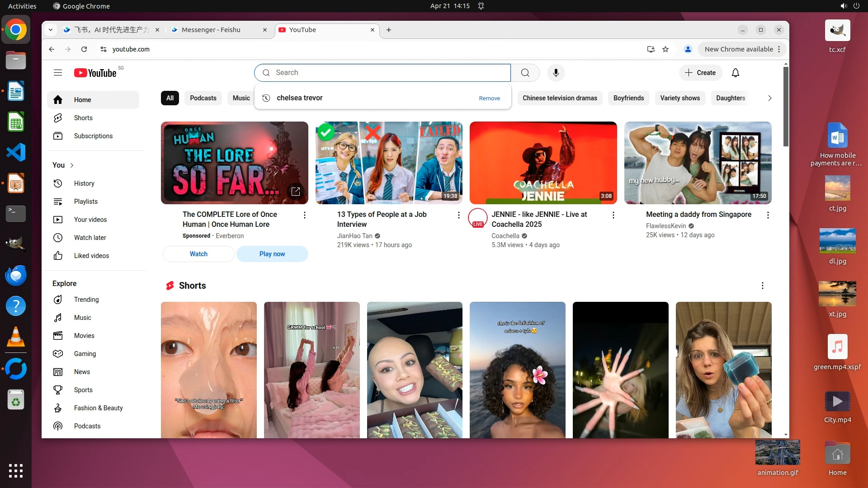868x488 pixels.
Task: Open options menu for JENNIE video
Action: point(613,215)
